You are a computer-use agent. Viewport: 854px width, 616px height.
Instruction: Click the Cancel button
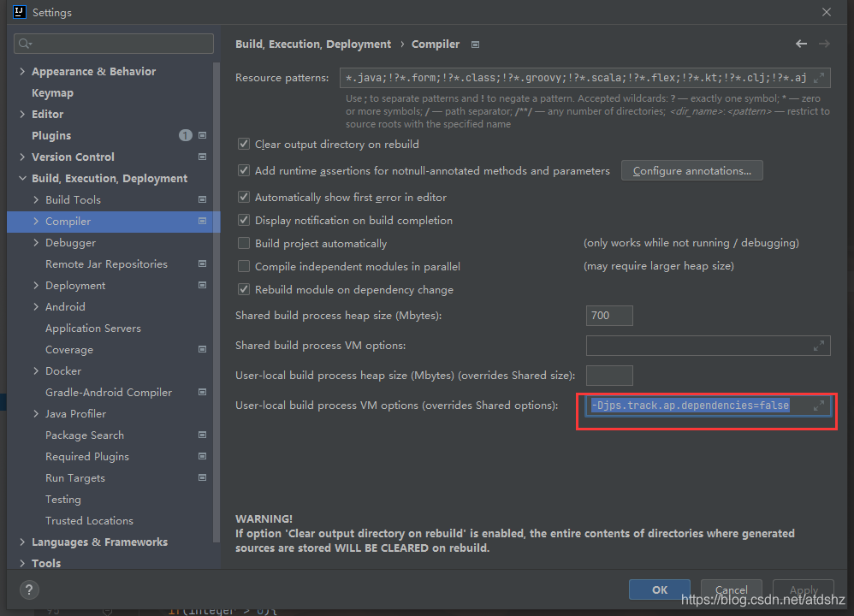click(731, 589)
